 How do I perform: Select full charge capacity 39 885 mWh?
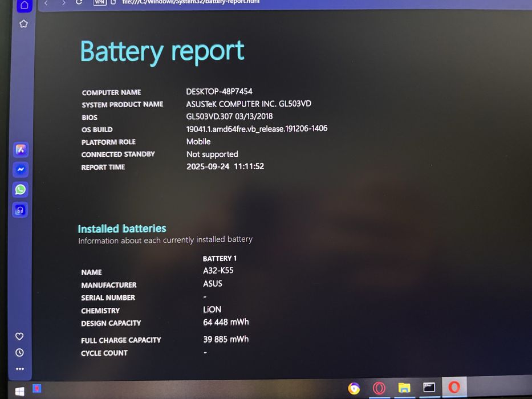[x=226, y=339]
